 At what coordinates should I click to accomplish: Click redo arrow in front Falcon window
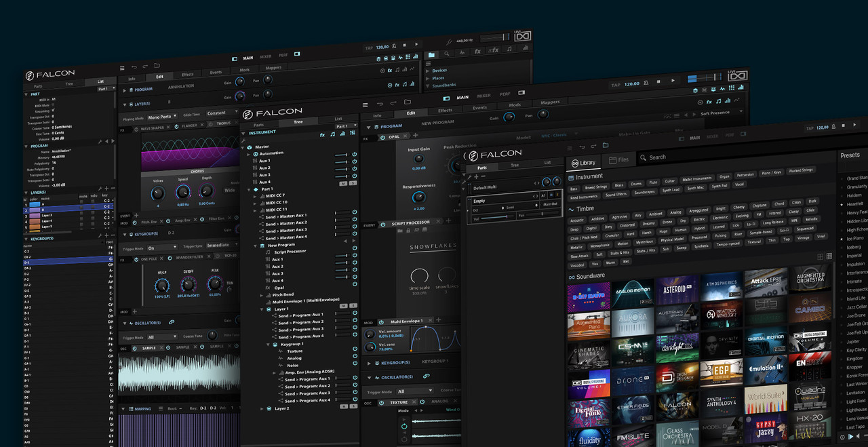click(x=594, y=145)
